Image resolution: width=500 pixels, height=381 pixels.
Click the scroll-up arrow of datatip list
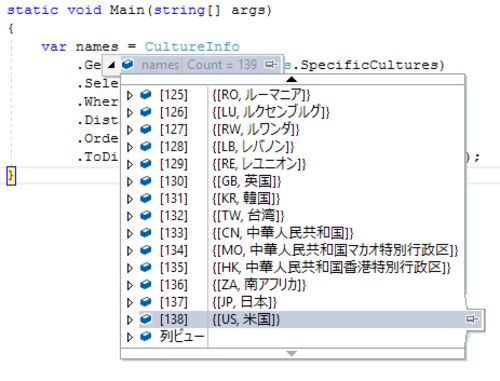291,79
